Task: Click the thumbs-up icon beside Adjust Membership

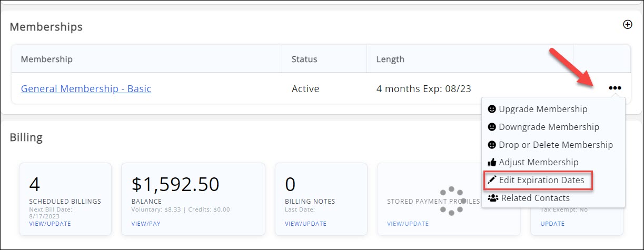Action: (x=492, y=163)
